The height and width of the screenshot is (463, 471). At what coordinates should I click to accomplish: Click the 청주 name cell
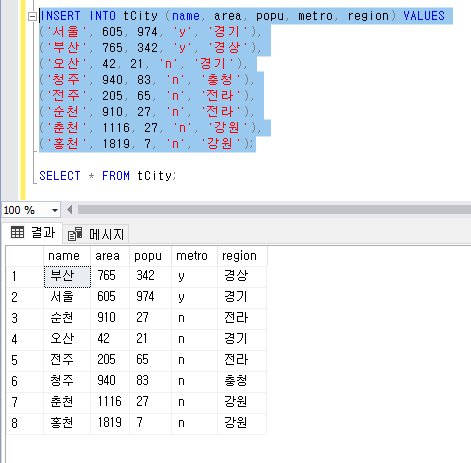click(x=67, y=382)
